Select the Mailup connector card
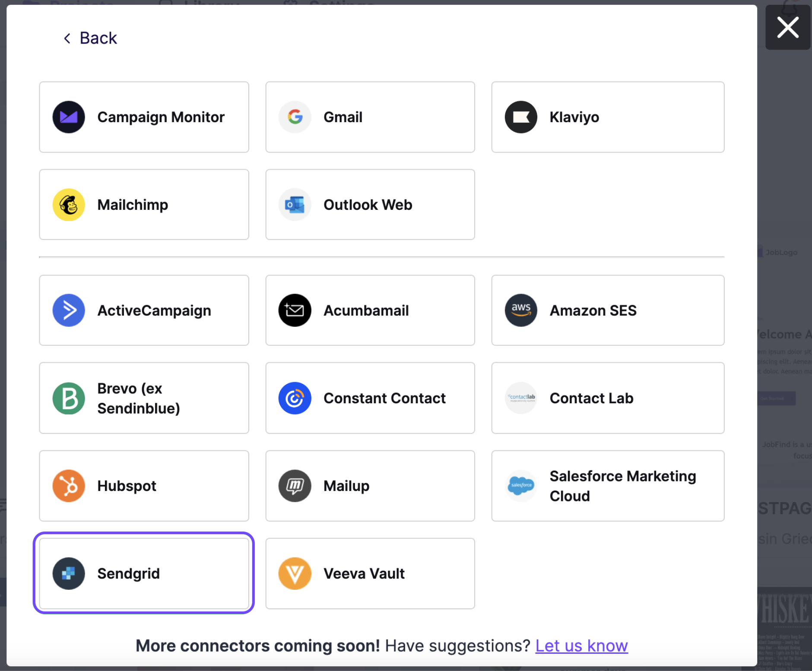The width and height of the screenshot is (812, 671). (370, 486)
